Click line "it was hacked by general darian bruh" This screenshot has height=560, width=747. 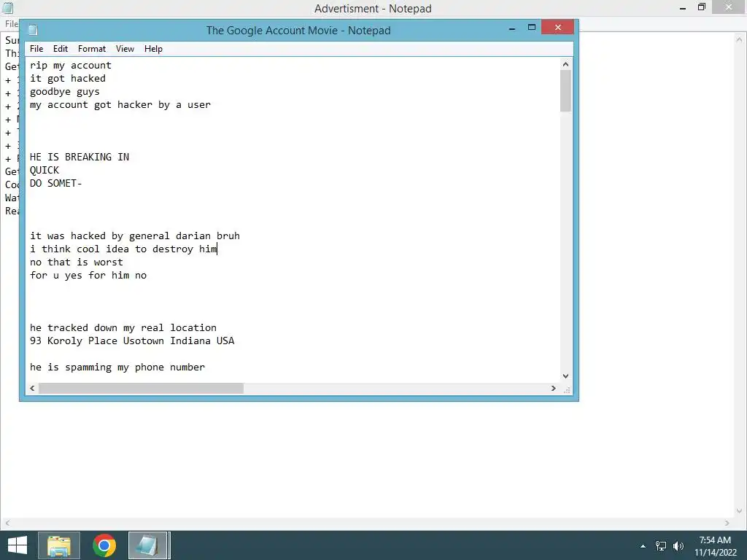pos(135,236)
